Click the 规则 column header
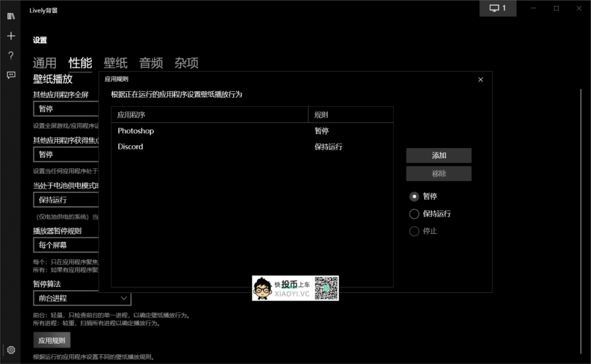591x364 pixels. click(351, 115)
